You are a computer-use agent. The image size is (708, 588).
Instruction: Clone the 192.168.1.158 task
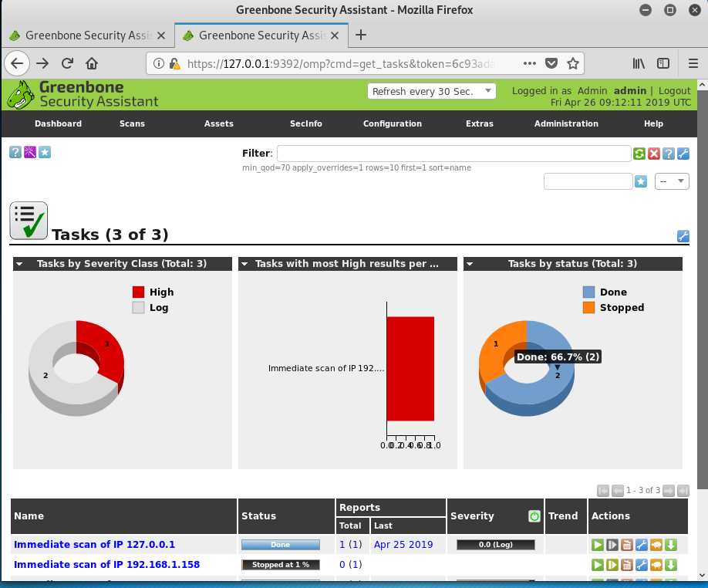[656, 565]
